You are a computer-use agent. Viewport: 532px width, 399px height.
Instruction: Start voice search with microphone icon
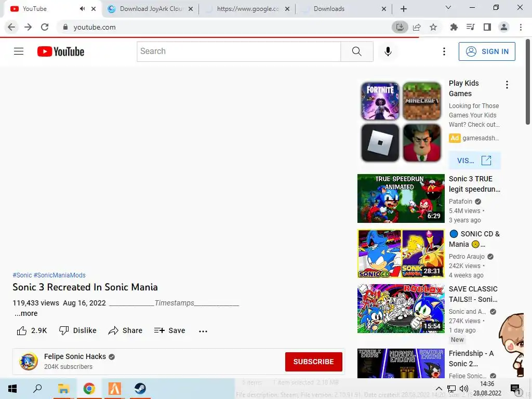[x=388, y=51]
